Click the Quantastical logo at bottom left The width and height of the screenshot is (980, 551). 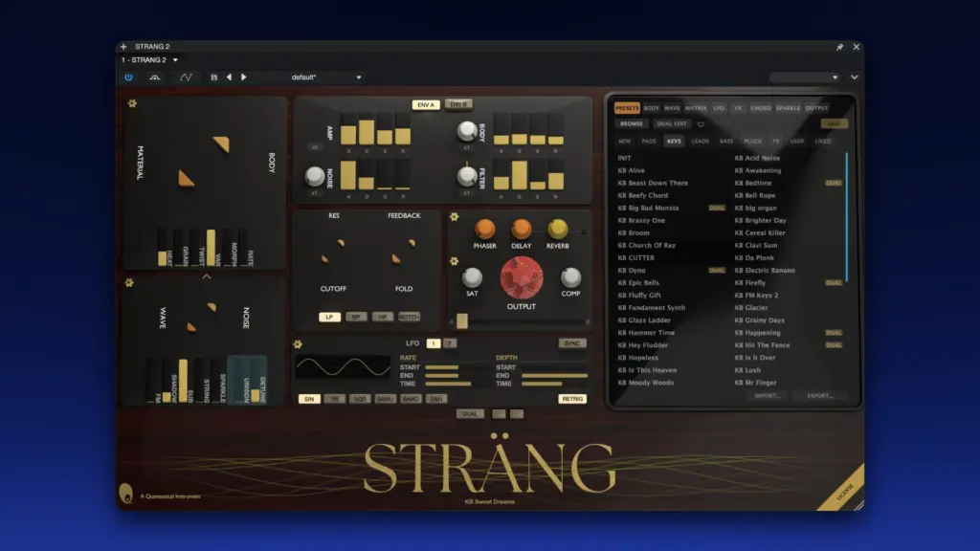[126, 493]
